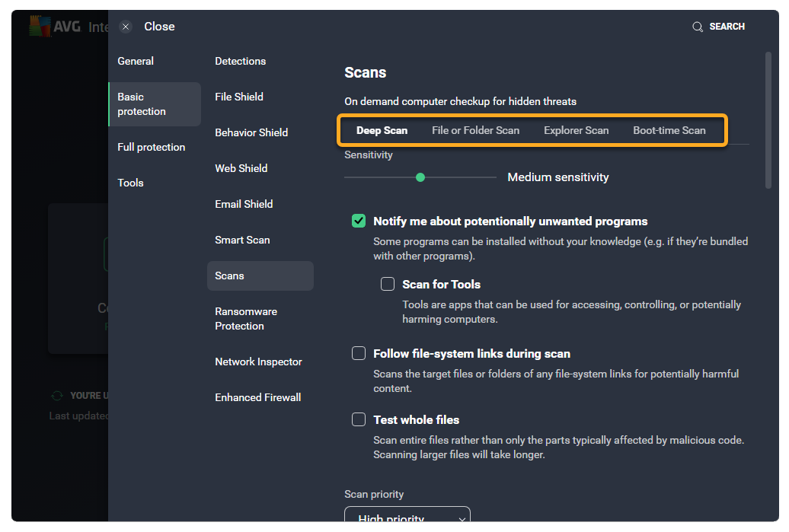
Task: Click the settings panel vertical scrollbar
Action: [768, 120]
